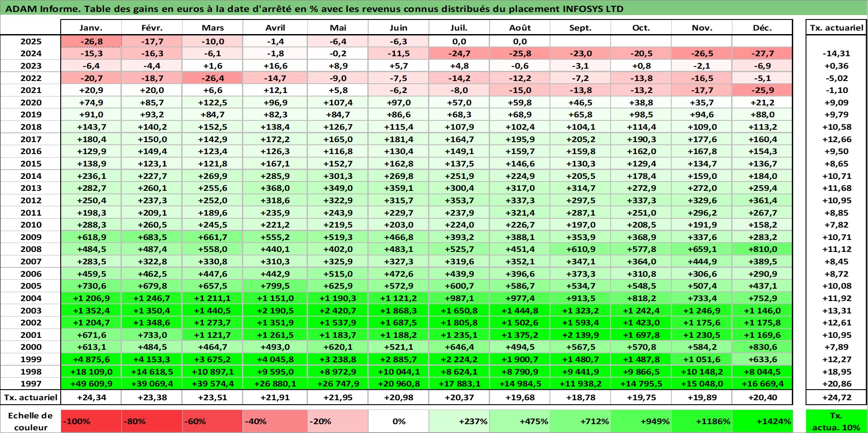Select the Janv. column header
Viewport: 868px width, 433px height.
[91, 27]
